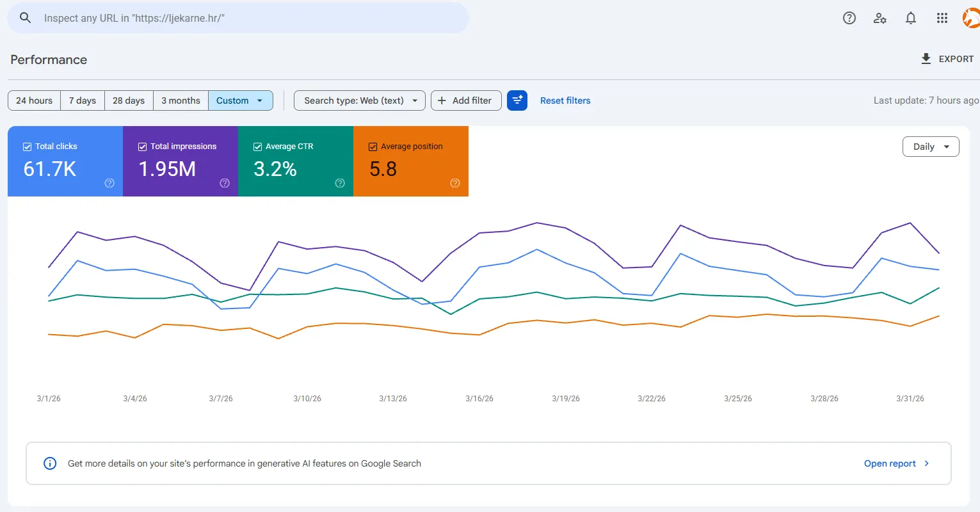
Task: Click the Last update: 7 hours ago text
Action: pyautogui.click(x=926, y=100)
